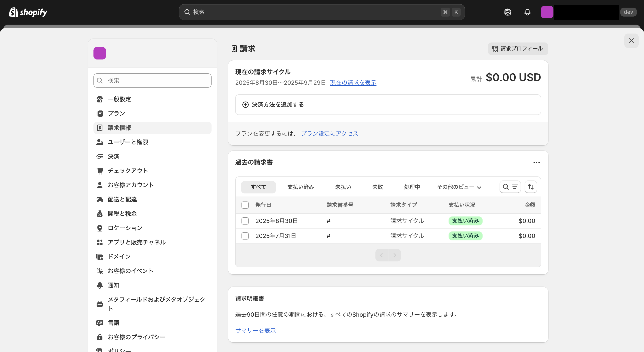The height and width of the screenshot is (352, 644).
Task: Go to the next page of invoices
Action: tap(394, 255)
